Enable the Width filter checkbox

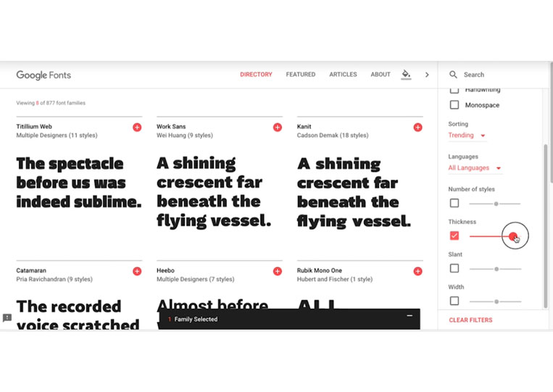(x=454, y=301)
